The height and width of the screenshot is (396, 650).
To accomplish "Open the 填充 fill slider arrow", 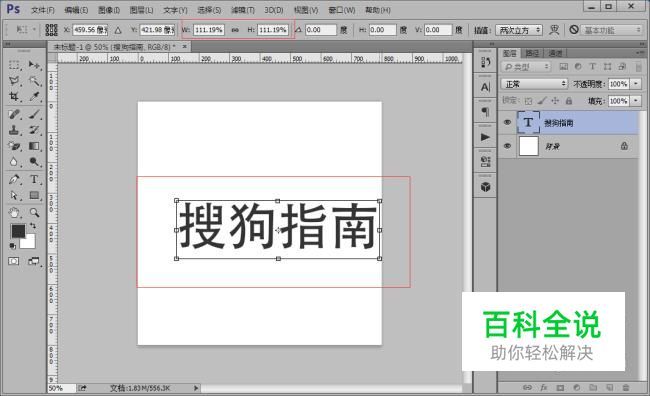I will (x=636, y=101).
